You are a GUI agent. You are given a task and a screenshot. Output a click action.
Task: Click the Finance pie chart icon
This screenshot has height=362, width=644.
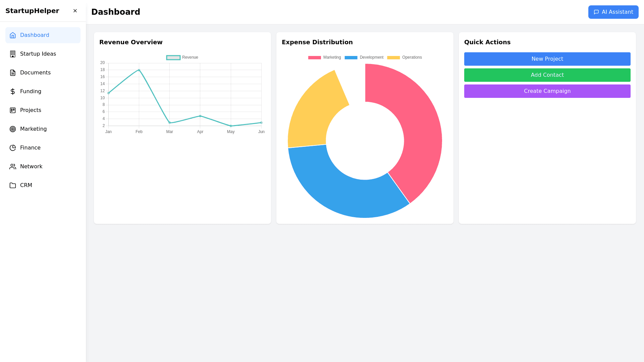coord(13,148)
